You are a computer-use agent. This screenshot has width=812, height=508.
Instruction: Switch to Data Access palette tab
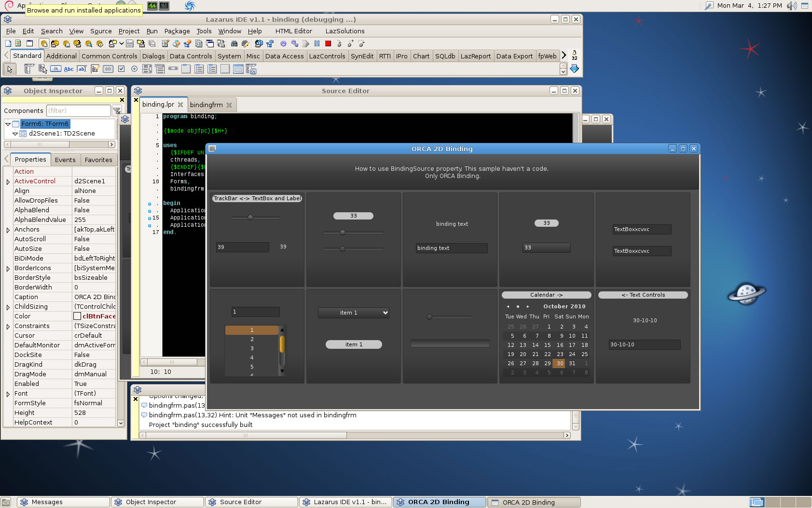(x=285, y=56)
